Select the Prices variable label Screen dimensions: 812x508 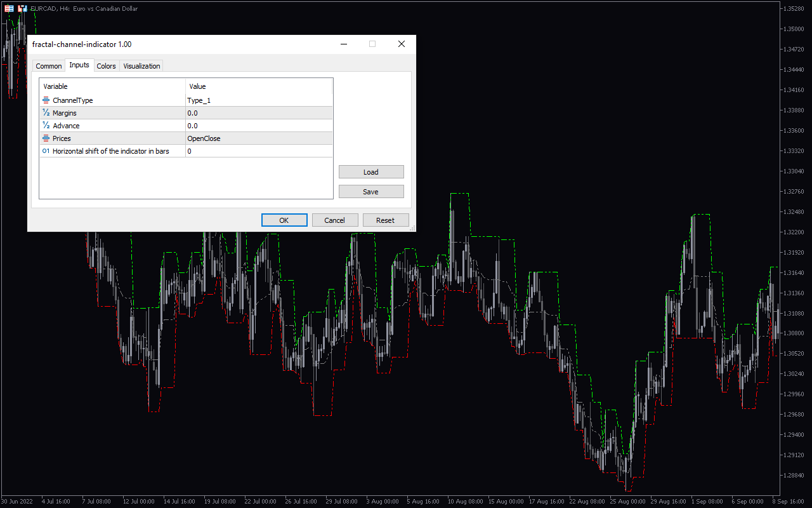coord(62,138)
